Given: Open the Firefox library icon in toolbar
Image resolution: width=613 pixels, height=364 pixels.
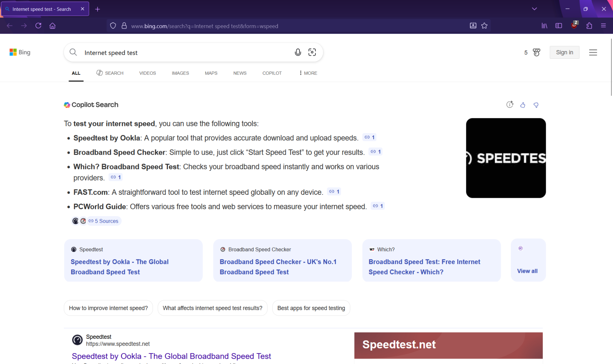Looking at the screenshot, I should [x=544, y=26].
